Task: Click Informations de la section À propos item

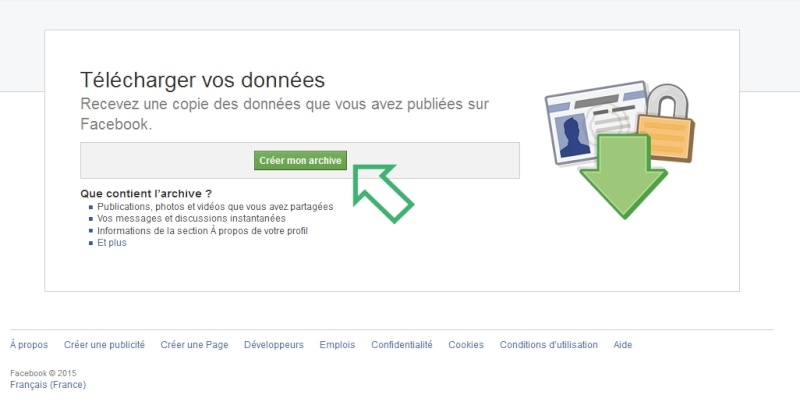Action: click(x=203, y=231)
